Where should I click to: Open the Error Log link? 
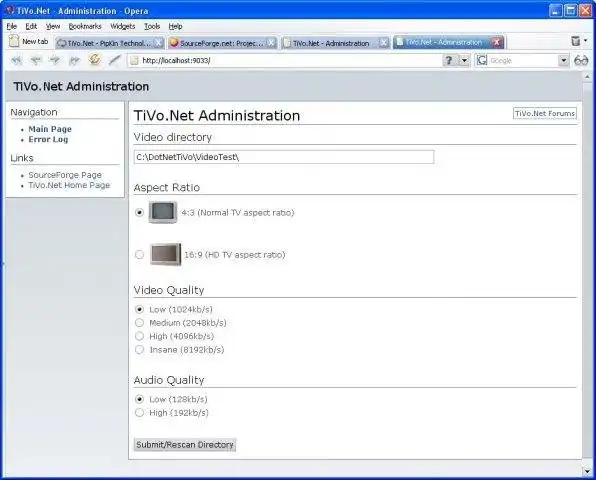click(48, 139)
